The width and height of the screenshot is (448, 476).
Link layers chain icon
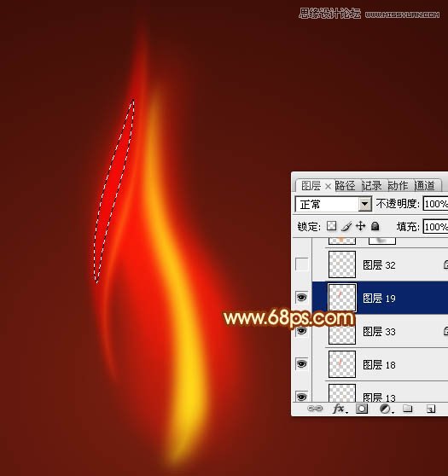(315, 409)
